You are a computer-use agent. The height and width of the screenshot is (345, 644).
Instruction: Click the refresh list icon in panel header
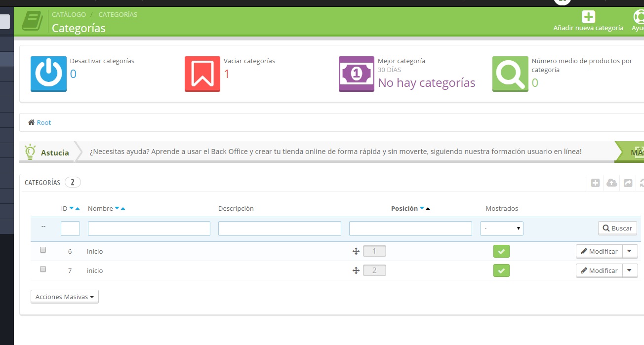(x=642, y=183)
